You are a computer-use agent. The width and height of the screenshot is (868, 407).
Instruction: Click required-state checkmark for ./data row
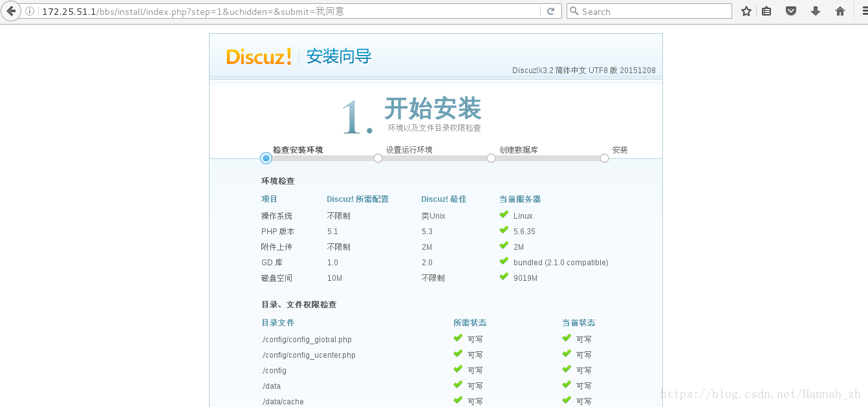[x=458, y=384]
